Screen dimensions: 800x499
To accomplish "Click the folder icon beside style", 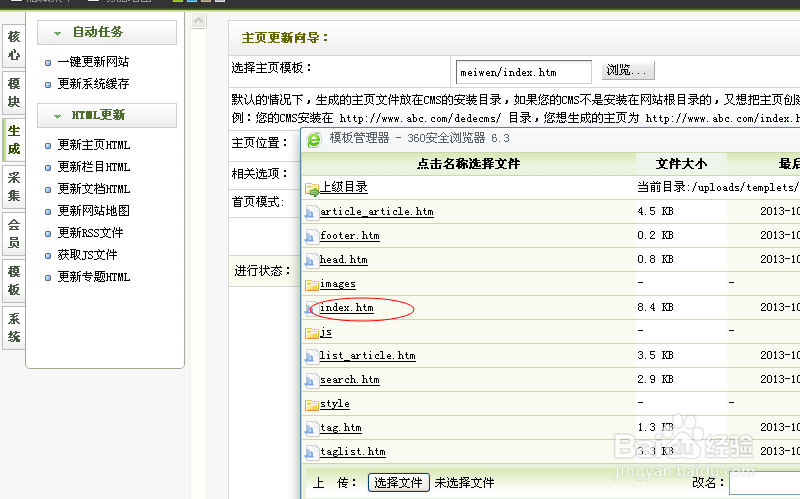I will pyautogui.click(x=311, y=405).
